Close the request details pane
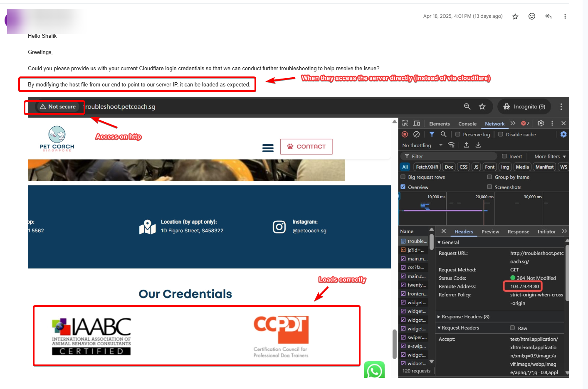 click(x=443, y=231)
